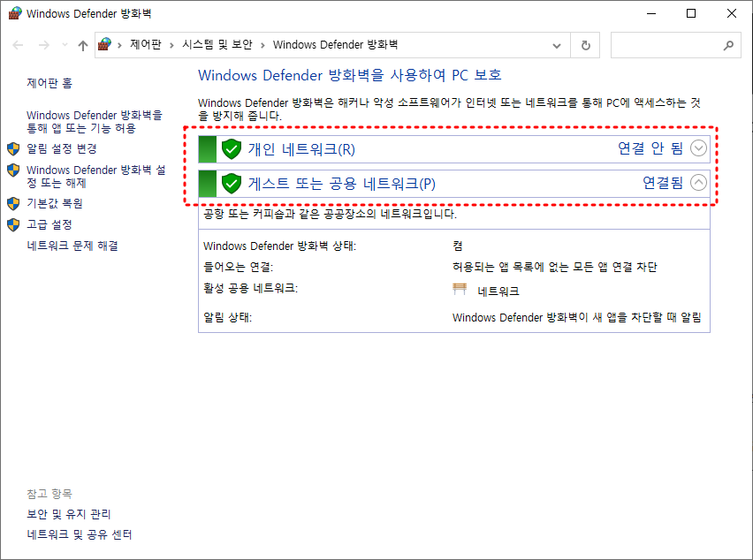Open the recent locations dropdown arrow
Image resolution: width=753 pixels, height=560 pixels.
point(65,45)
